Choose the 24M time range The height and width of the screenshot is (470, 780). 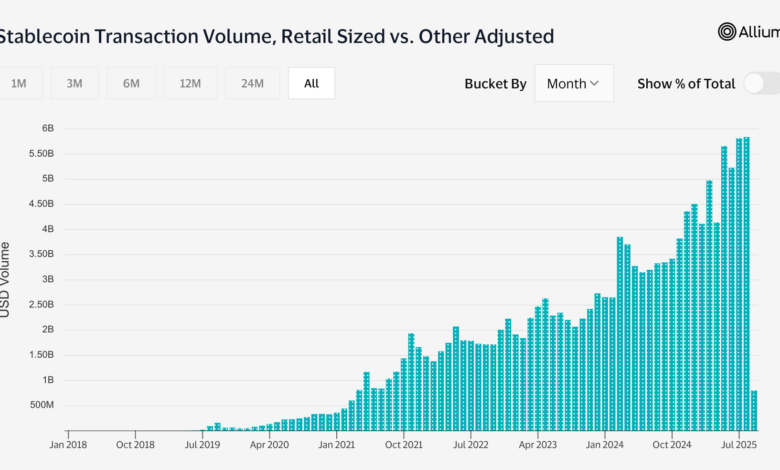pos(252,84)
